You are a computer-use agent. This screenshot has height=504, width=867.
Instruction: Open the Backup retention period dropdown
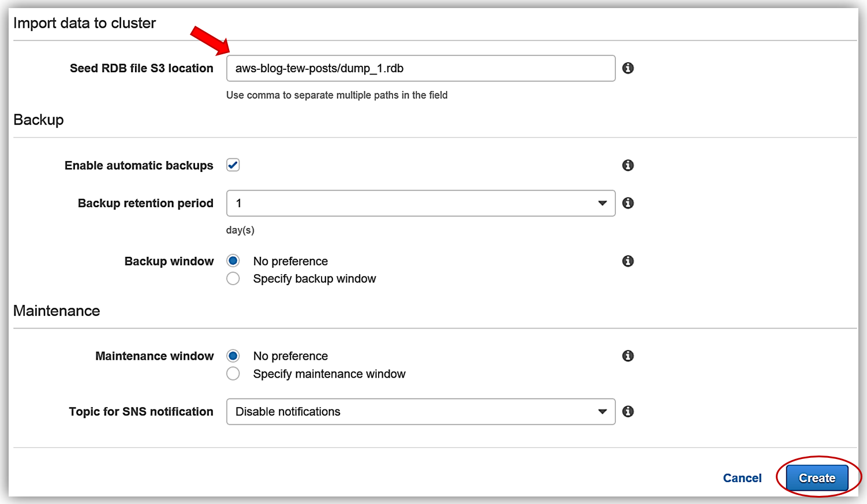pos(420,203)
